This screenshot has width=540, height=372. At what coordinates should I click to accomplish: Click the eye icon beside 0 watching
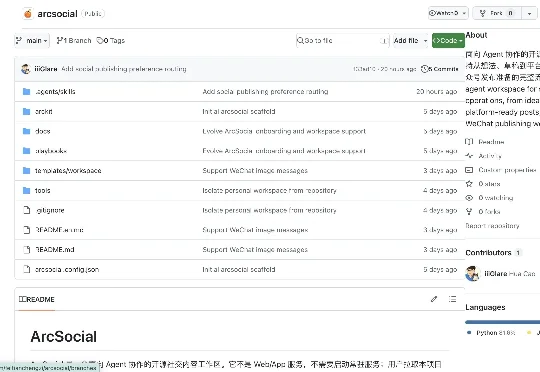(x=469, y=198)
